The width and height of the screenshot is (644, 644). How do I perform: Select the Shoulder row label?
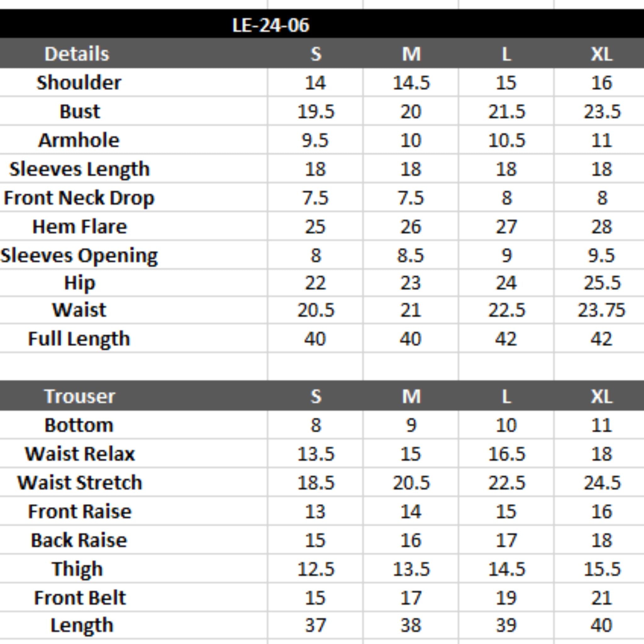click(79, 83)
